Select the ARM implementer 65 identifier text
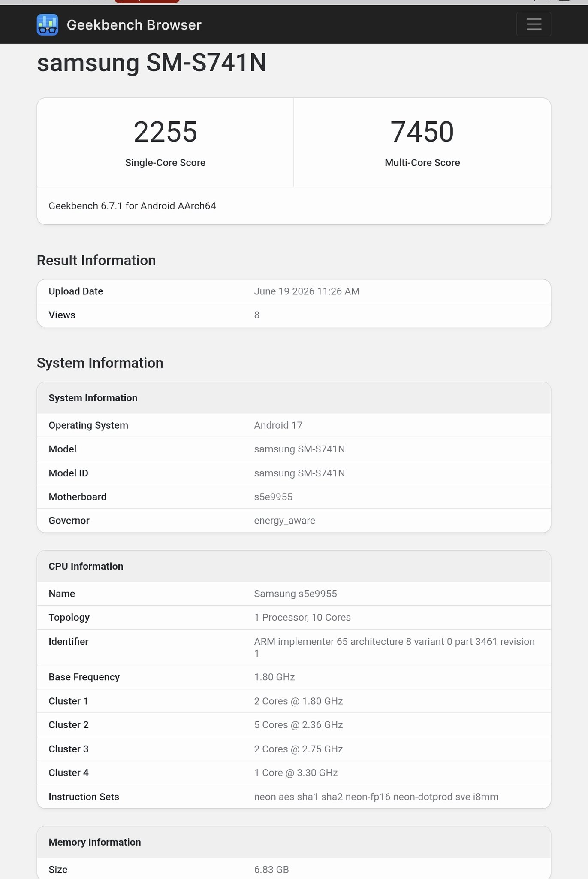This screenshot has width=588, height=879. click(394, 647)
